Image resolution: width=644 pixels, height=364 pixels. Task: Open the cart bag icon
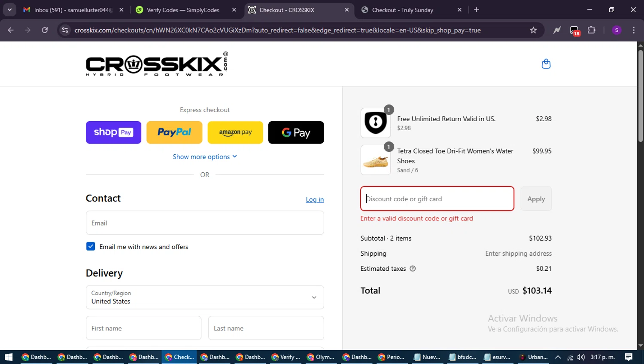pyautogui.click(x=546, y=64)
